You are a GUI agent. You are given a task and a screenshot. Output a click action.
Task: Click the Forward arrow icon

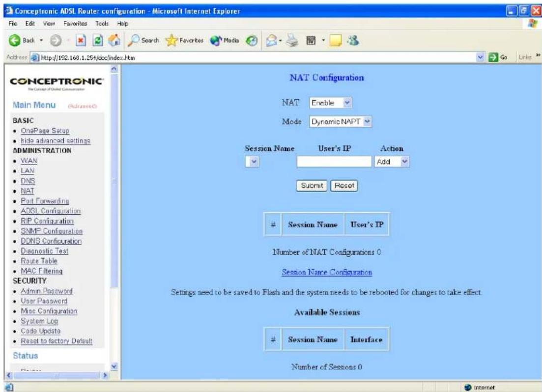56,40
